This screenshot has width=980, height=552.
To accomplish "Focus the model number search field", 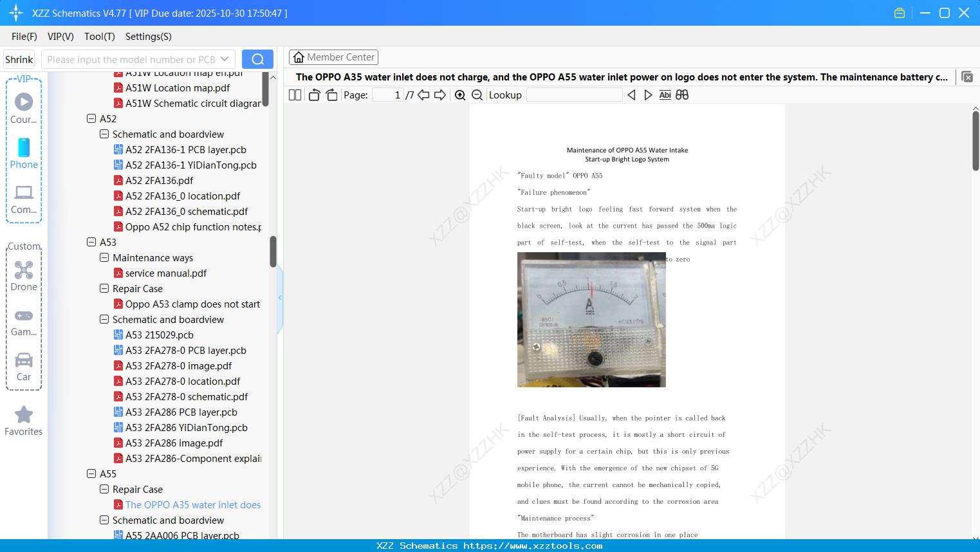I will tap(131, 59).
